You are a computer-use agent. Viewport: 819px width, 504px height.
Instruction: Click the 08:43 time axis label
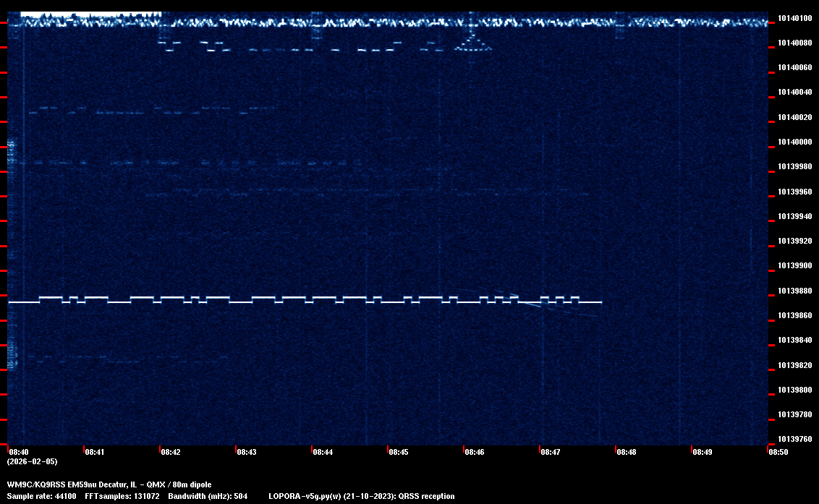246,452
